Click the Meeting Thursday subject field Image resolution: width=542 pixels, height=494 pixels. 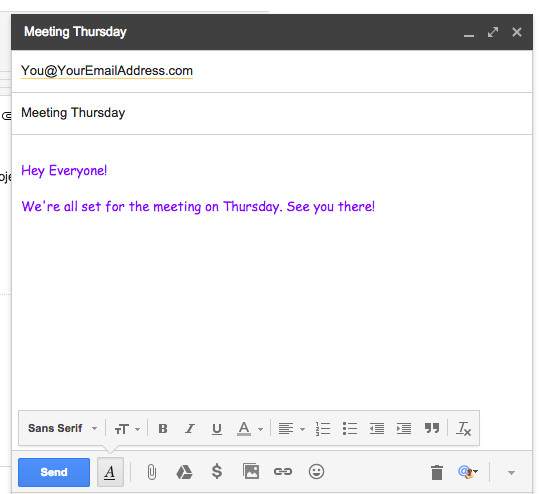[272, 113]
